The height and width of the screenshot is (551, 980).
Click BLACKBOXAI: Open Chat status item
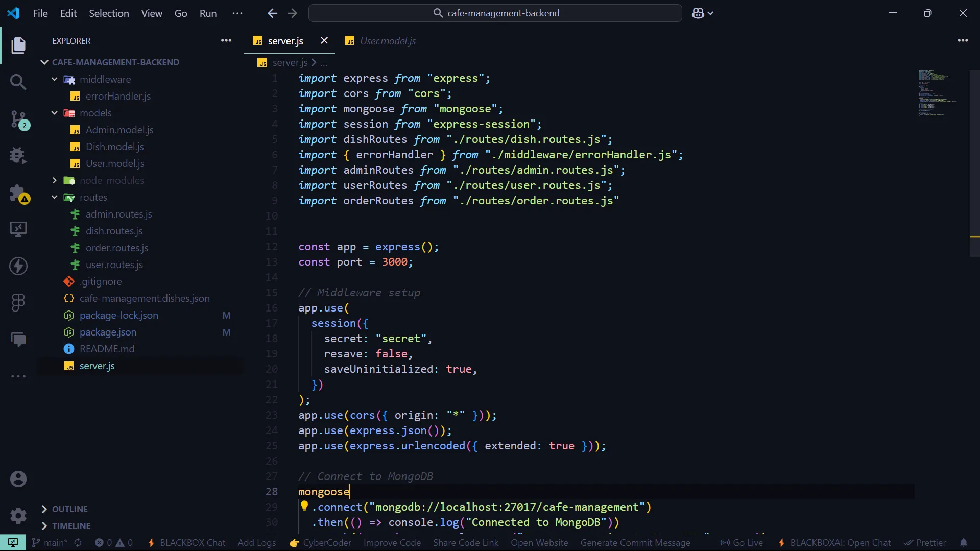[834, 543]
